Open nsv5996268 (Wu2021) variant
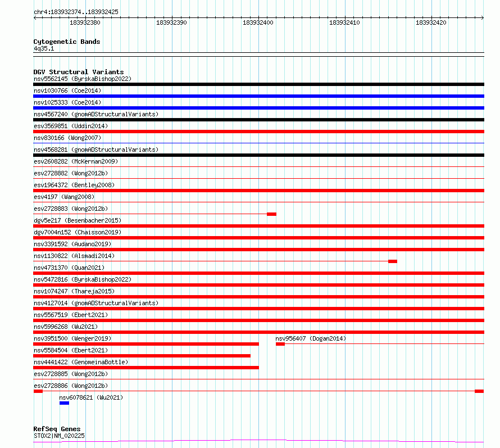 click(66, 327)
